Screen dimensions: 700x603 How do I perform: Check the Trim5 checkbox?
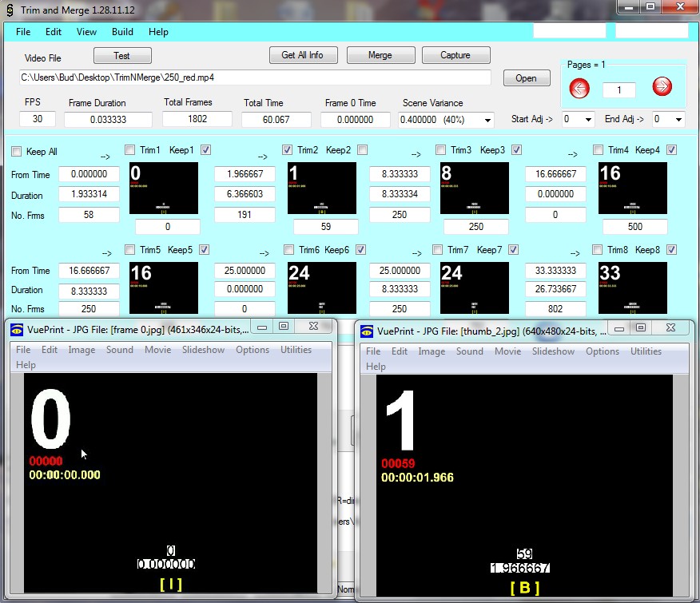[130, 249]
